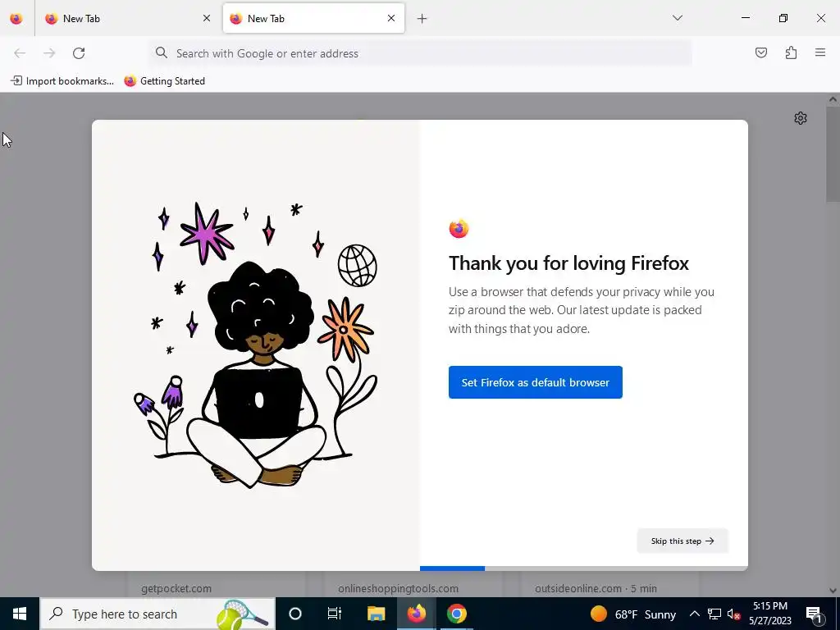Image resolution: width=840 pixels, height=630 pixels.
Task: Open the clock showing 5:15 PM
Action: point(770,614)
